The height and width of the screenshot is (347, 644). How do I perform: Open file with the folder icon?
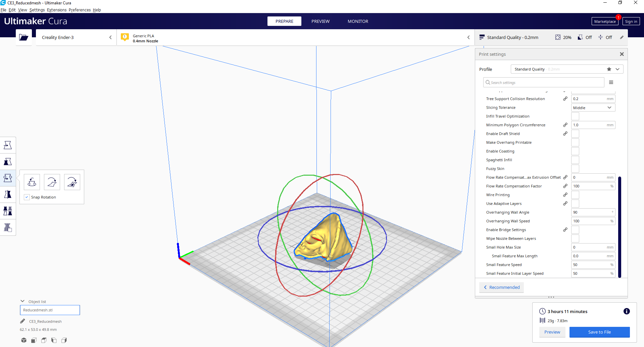pos(24,37)
